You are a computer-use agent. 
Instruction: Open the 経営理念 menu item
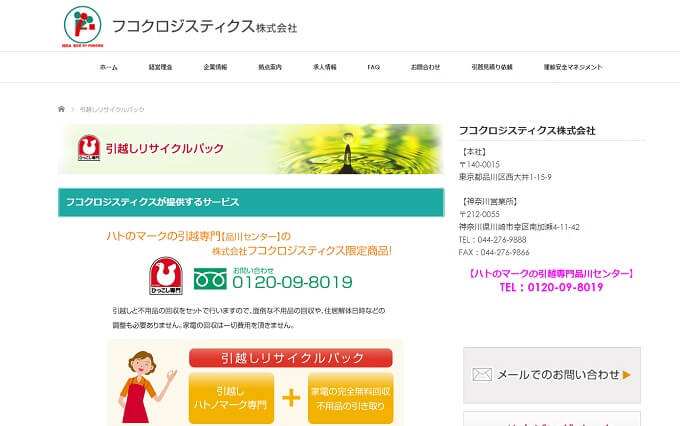[160, 67]
